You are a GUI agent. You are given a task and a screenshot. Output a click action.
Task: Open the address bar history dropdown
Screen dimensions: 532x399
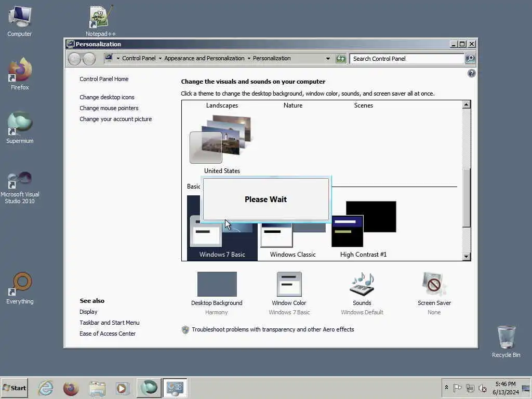(x=328, y=58)
